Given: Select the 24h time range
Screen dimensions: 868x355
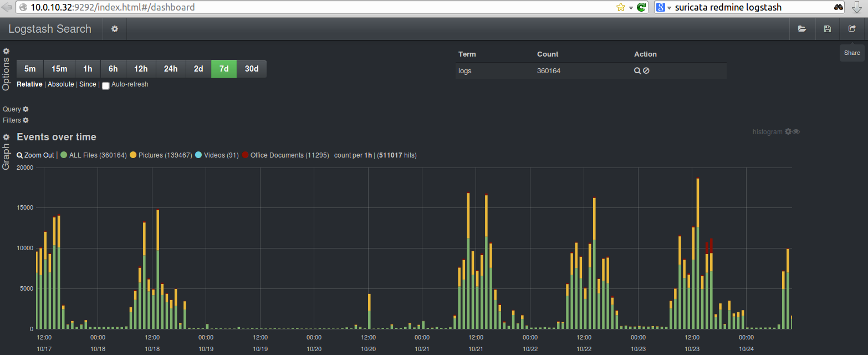Looking at the screenshot, I should [170, 69].
